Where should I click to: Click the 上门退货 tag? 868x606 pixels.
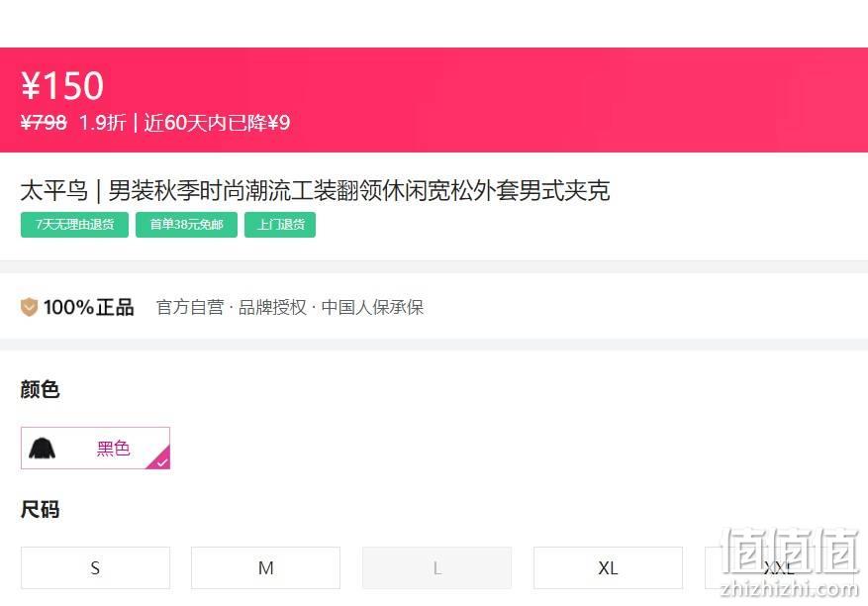[280, 225]
